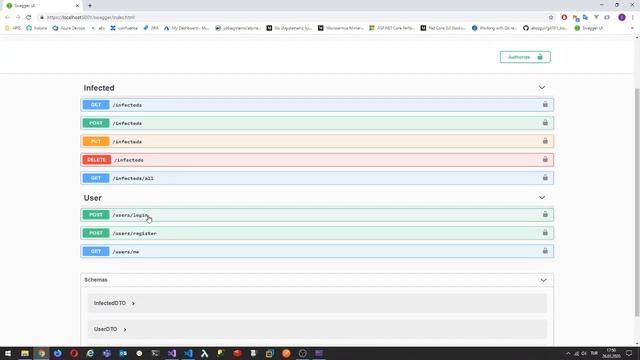Open the Azure DevOps bookmark

pyautogui.click(x=69, y=28)
